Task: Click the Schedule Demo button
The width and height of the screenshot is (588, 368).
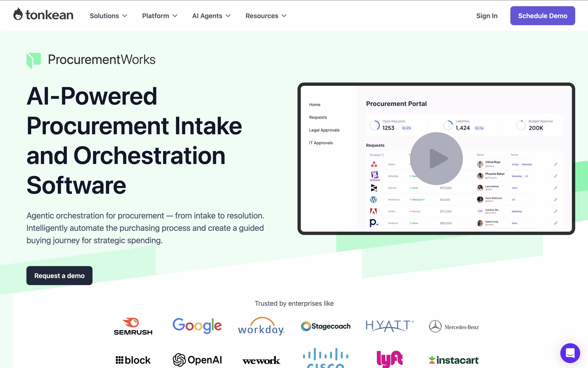Action: (x=542, y=16)
